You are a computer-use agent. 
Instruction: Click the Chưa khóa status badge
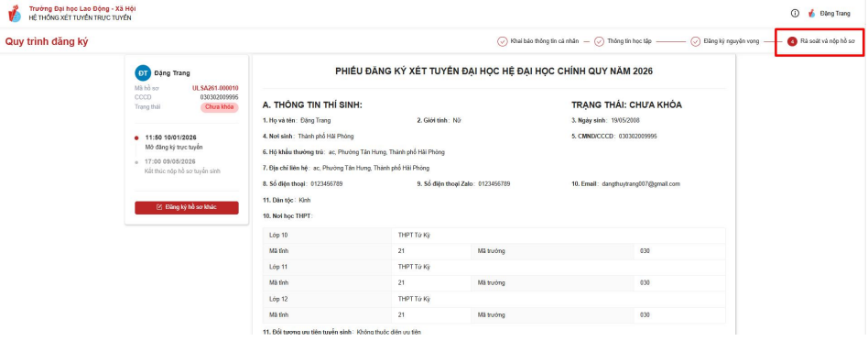pyautogui.click(x=219, y=107)
